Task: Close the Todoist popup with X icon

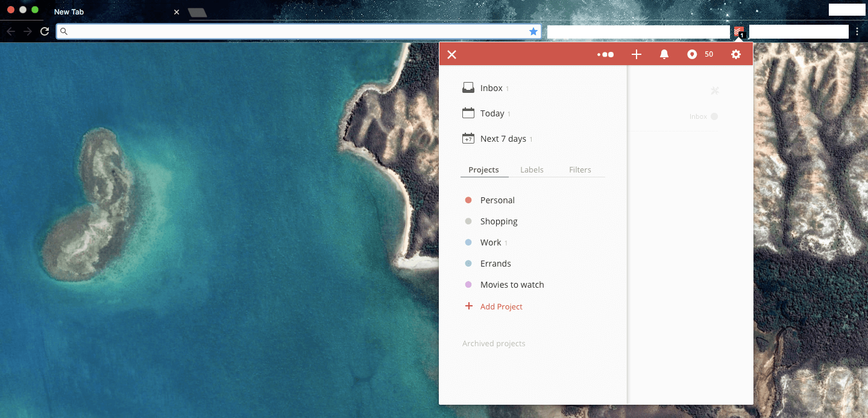Action: (x=451, y=54)
